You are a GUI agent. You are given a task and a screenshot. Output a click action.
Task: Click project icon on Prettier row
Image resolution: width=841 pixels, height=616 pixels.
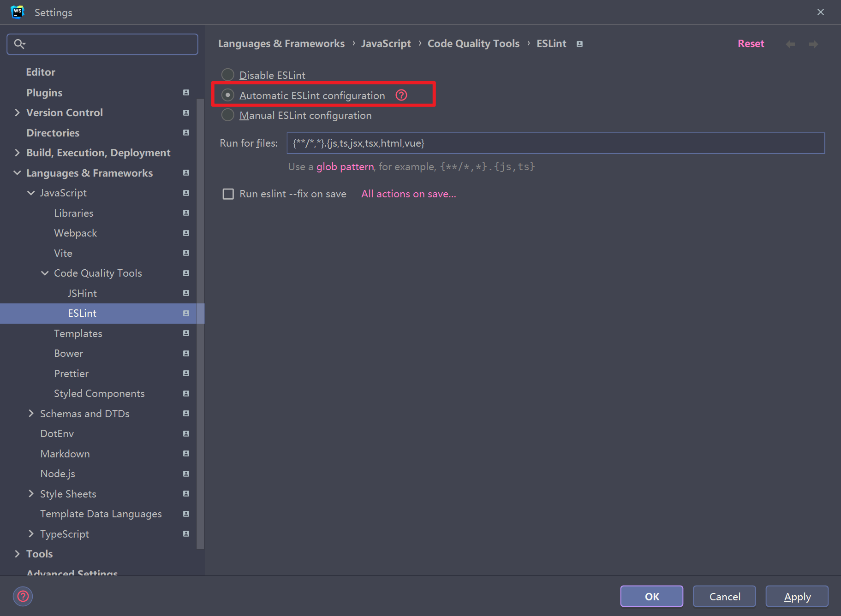(x=186, y=373)
